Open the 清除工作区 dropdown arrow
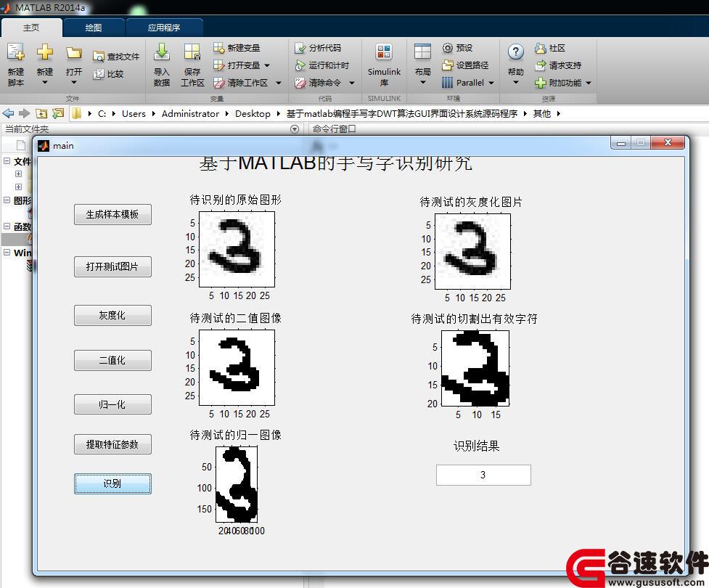 point(279,83)
